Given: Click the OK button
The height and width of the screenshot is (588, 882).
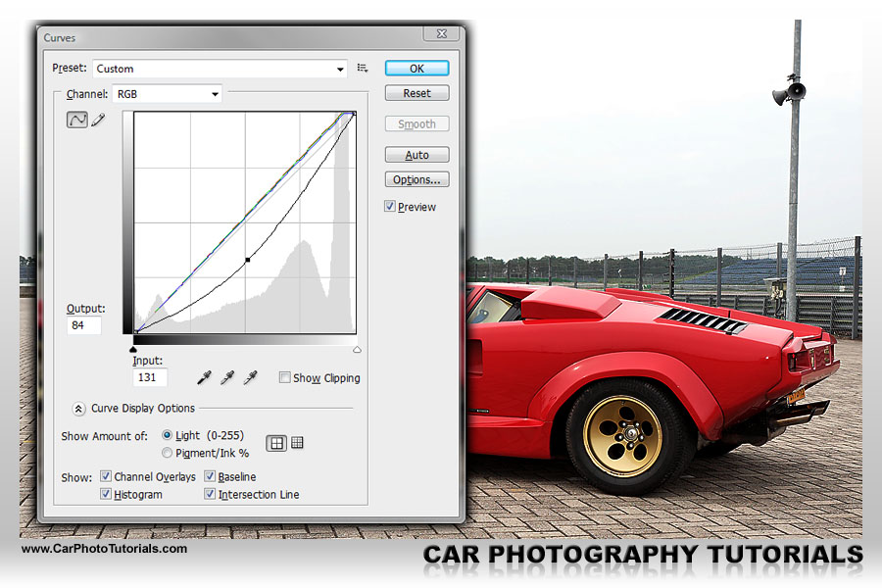Looking at the screenshot, I should click(x=416, y=68).
